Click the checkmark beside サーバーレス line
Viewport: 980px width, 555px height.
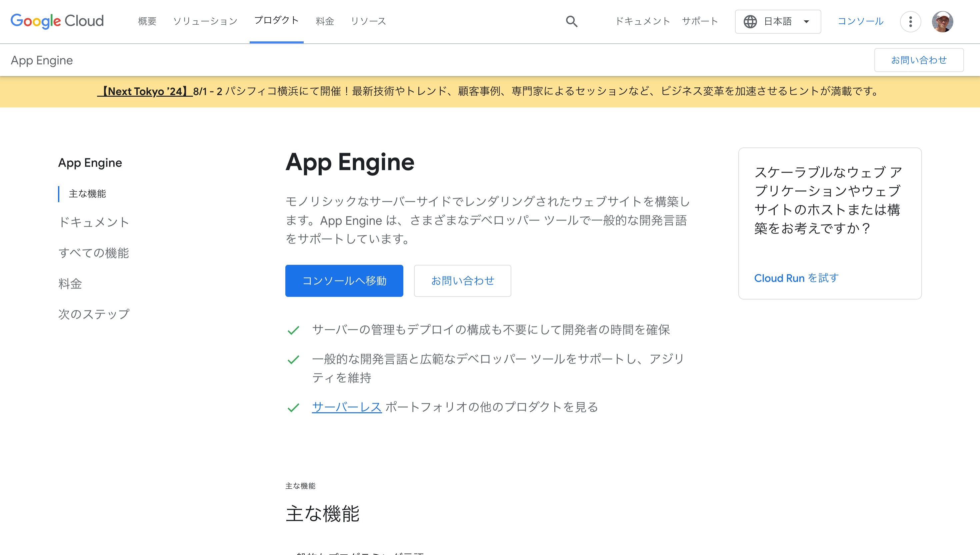pyautogui.click(x=293, y=408)
